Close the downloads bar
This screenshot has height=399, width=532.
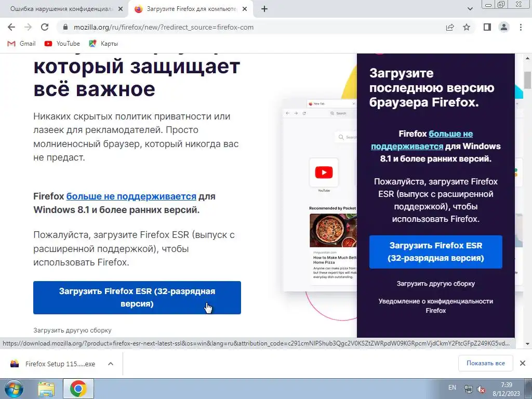(x=523, y=363)
